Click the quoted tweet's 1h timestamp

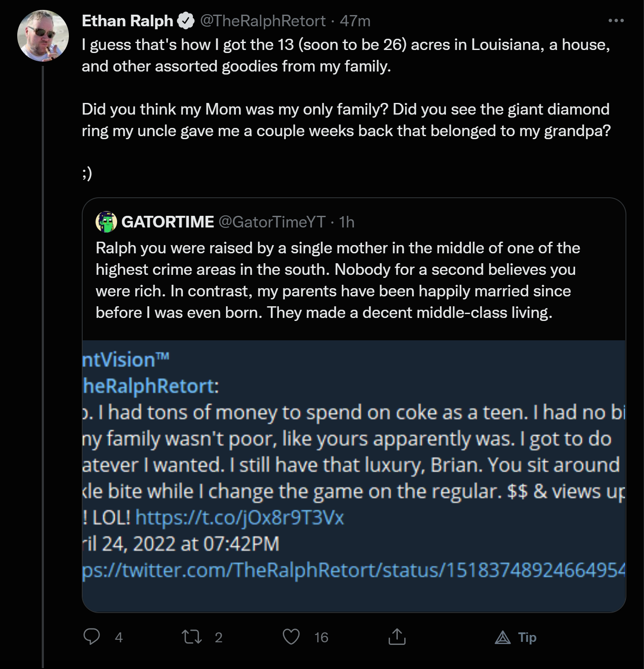point(347,222)
